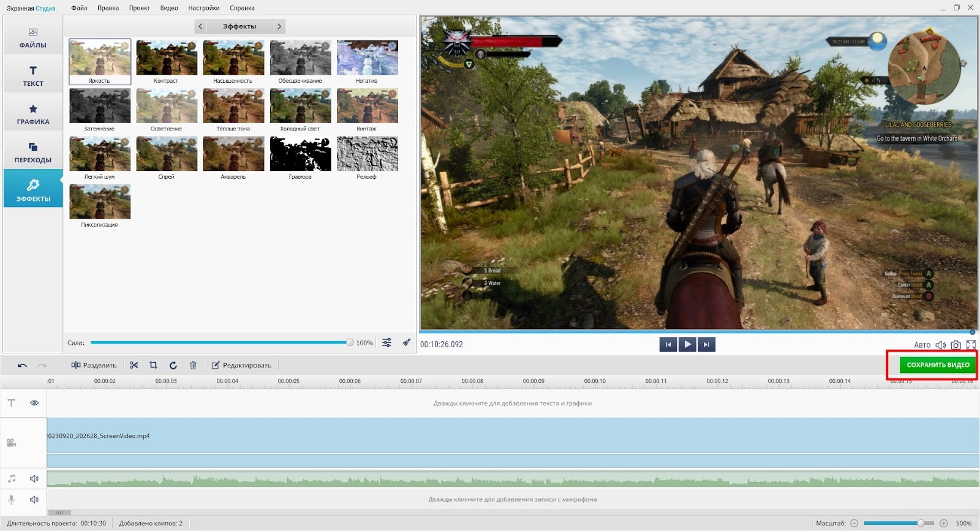This screenshot has width=980, height=531.
Task: Click the text track T icon
Action: point(12,403)
